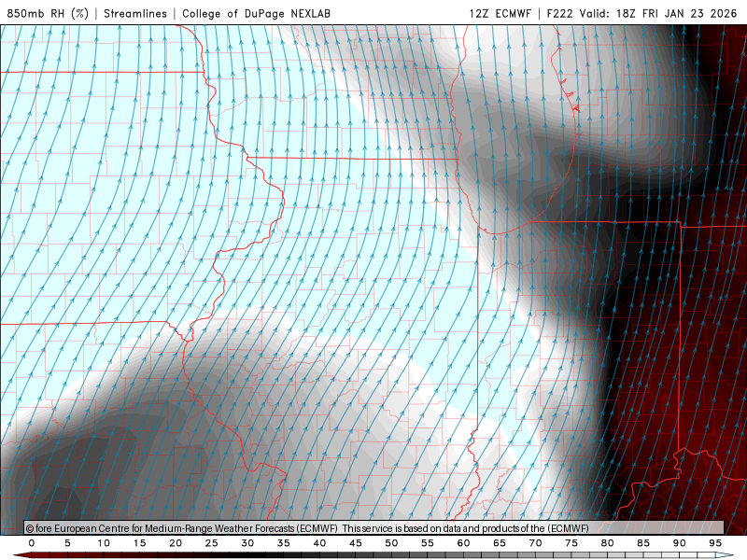Click the ECMWF copyright notice banner
The height and width of the screenshot is (560, 747).
tap(374, 528)
